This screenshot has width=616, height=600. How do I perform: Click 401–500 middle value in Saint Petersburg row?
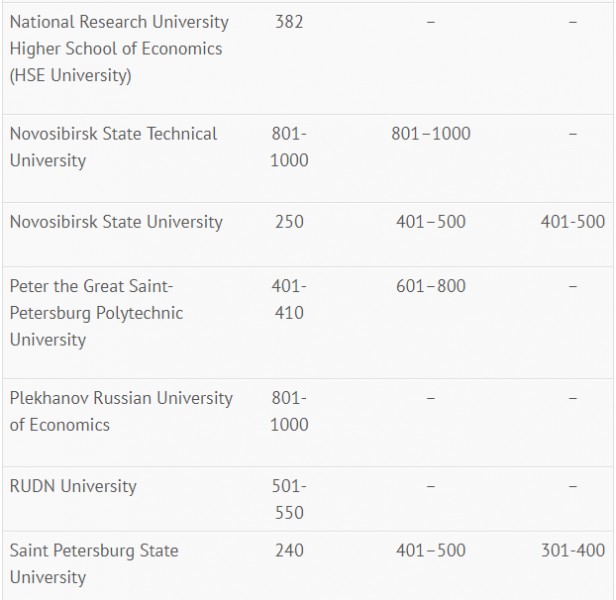click(x=431, y=550)
